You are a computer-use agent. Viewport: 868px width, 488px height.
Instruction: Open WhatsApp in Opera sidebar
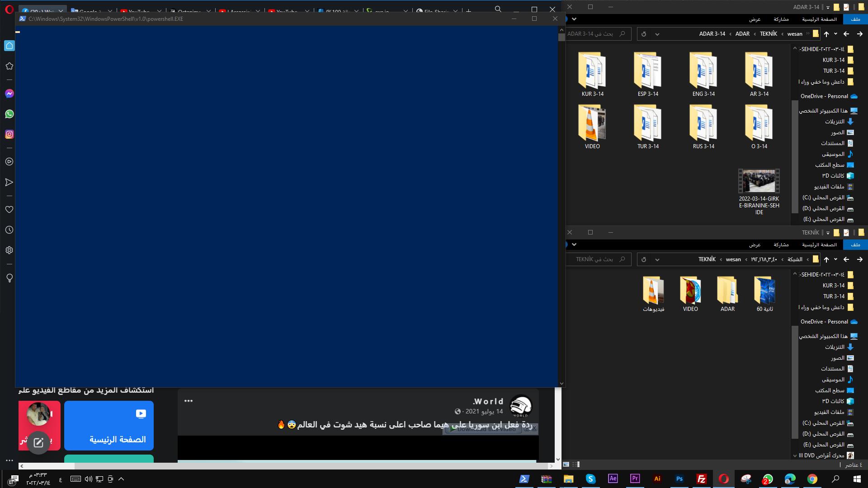9,114
